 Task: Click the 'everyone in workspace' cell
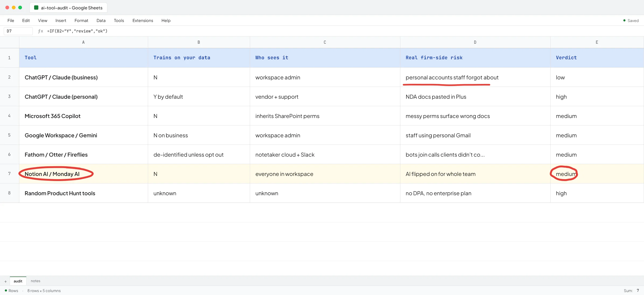pos(325,174)
